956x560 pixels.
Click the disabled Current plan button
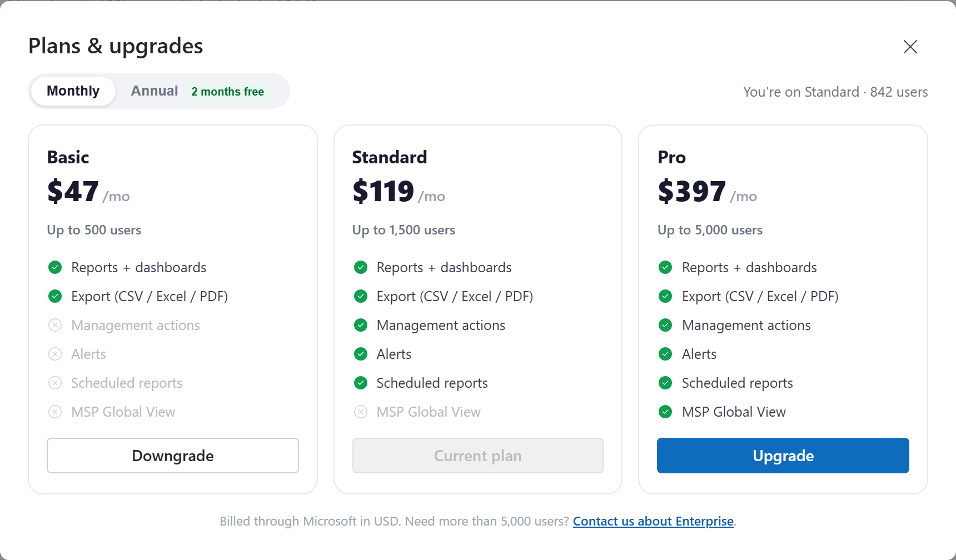(x=478, y=456)
